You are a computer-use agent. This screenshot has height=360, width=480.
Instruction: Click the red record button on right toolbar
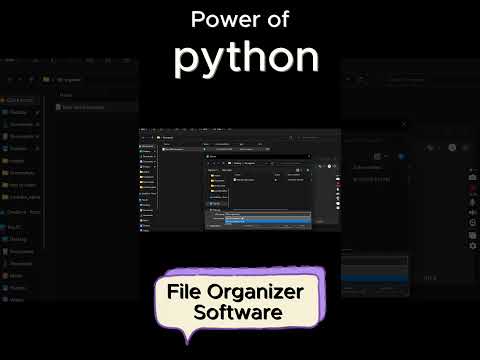(472, 189)
